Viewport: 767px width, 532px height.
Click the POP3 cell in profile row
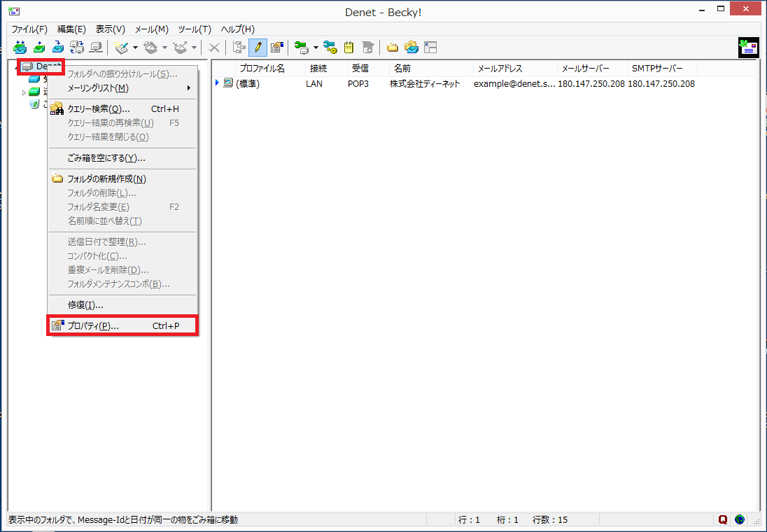click(358, 84)
